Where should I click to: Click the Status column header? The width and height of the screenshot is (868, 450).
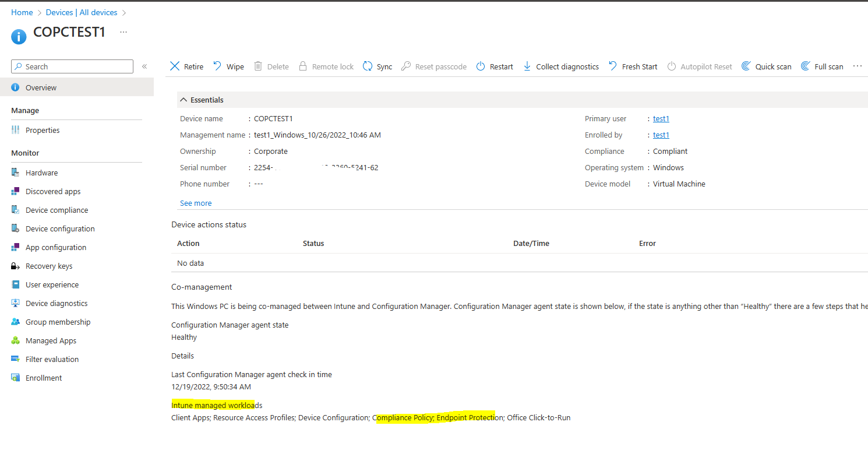coord(313,243)
